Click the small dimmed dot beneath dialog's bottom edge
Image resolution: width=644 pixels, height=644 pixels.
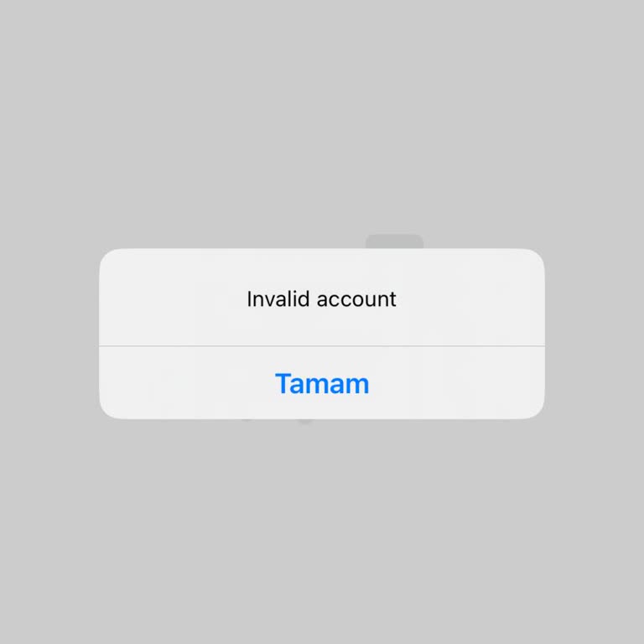(247, 420)
